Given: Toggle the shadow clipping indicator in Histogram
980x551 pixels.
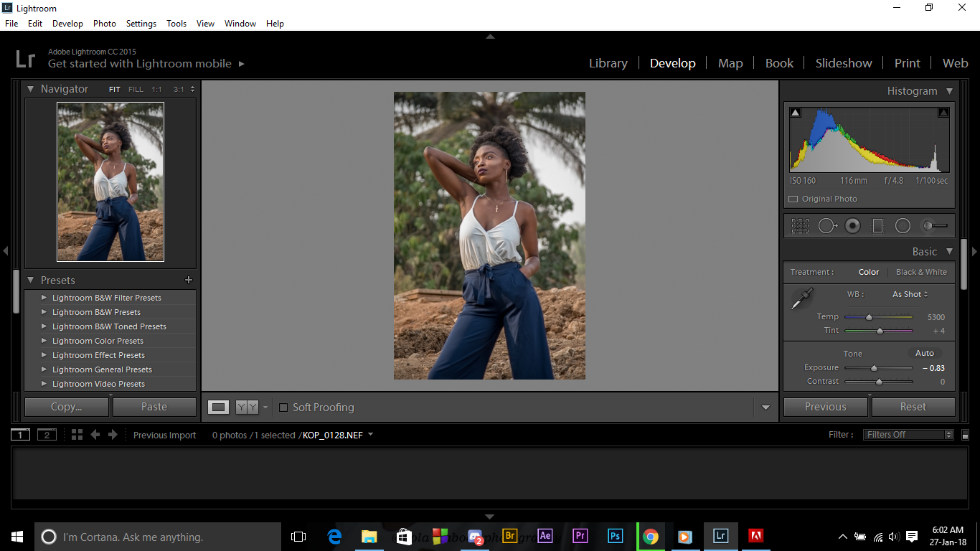Looking at the screenshot, I should click(795, 113).
